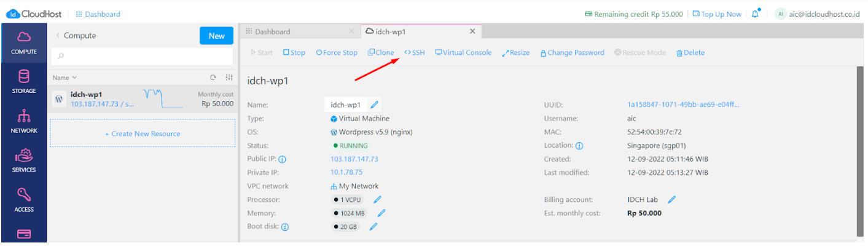This screenshot has height=248, width=868.
Task: Go to Network sidebar section
Action: 23,121
